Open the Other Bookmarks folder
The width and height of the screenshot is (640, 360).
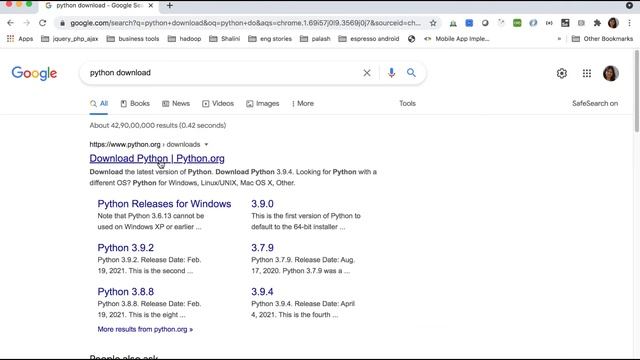pyautogui.click(x=602, y=39)
